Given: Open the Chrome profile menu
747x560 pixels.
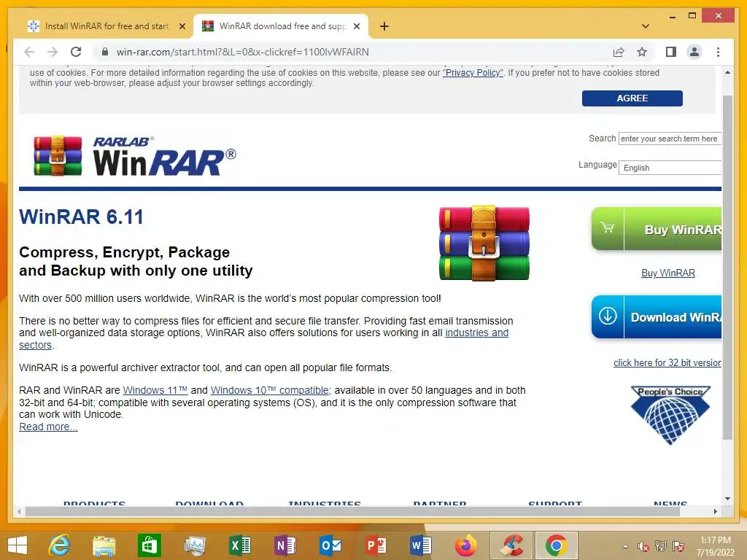Looking at the screenshot, I should pos(694,52).
